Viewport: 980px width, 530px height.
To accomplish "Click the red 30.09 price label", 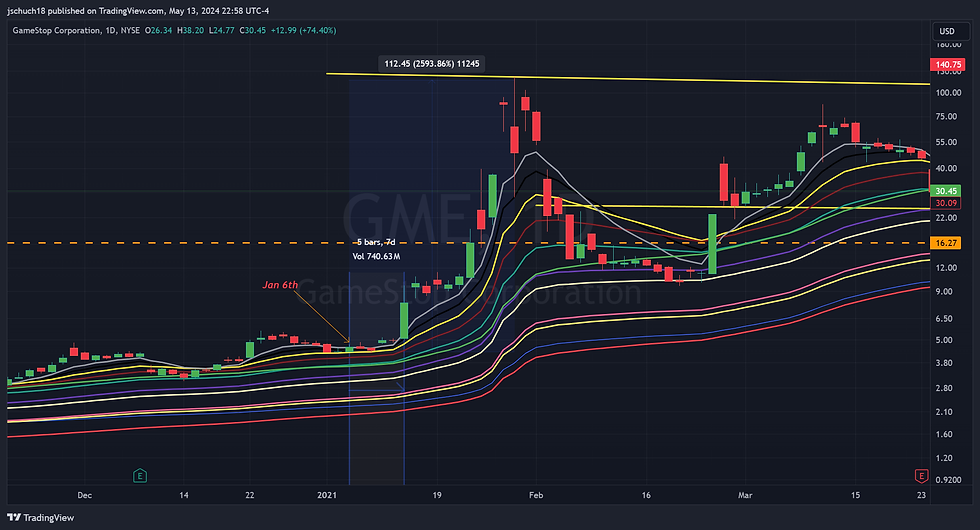I will (x=946, y=203).
